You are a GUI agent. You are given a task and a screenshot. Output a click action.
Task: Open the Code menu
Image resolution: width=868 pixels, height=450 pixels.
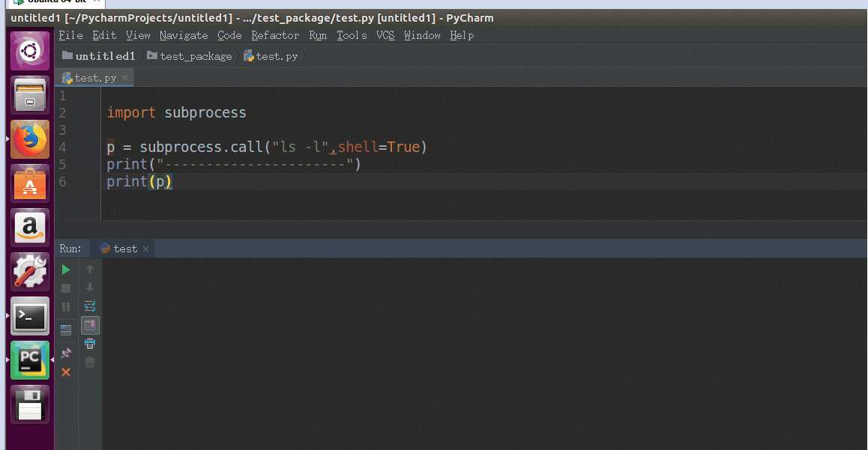coord(229,35)
